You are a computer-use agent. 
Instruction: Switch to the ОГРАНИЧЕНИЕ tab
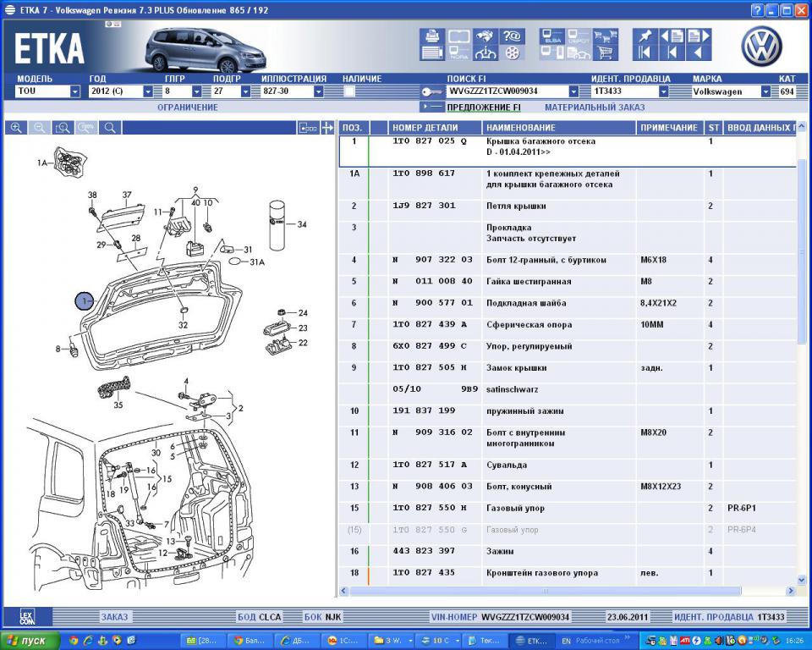pos(188,107)
